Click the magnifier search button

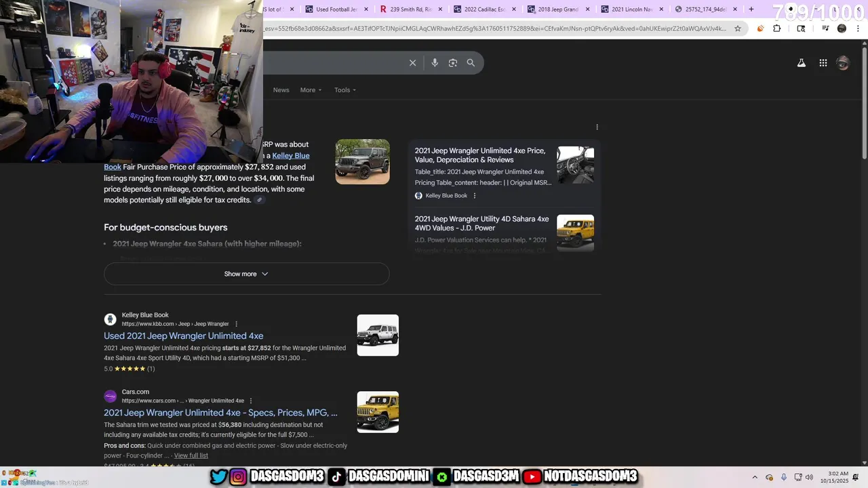(x=471, y=63)
